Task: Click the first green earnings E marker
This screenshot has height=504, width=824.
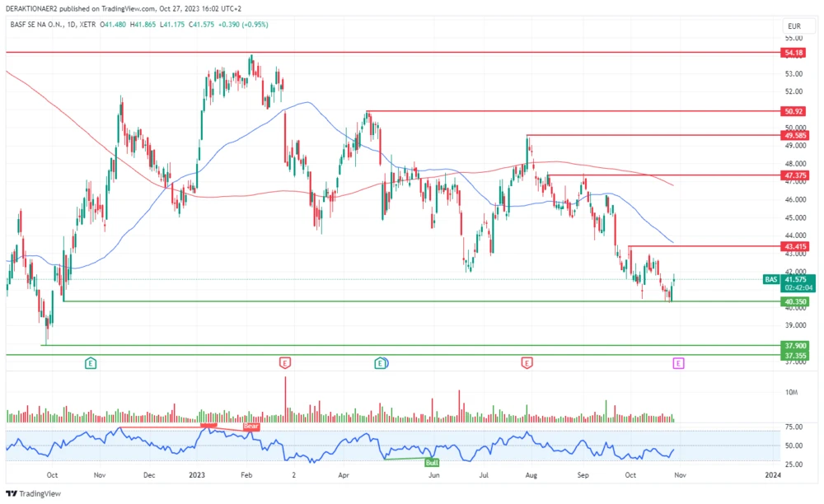Action: click(x=91, y=362)
